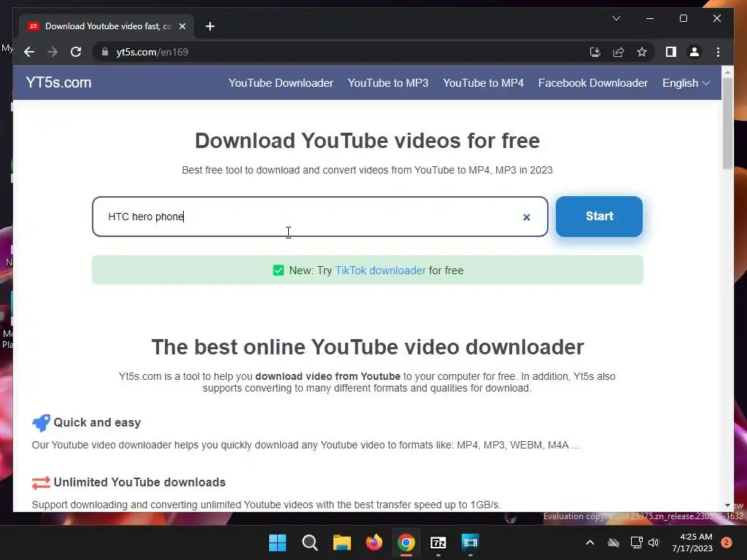Go to YouTube Downloader nav item
The height and width of the screenshot is (560, 747).
[x=281, y=83]
